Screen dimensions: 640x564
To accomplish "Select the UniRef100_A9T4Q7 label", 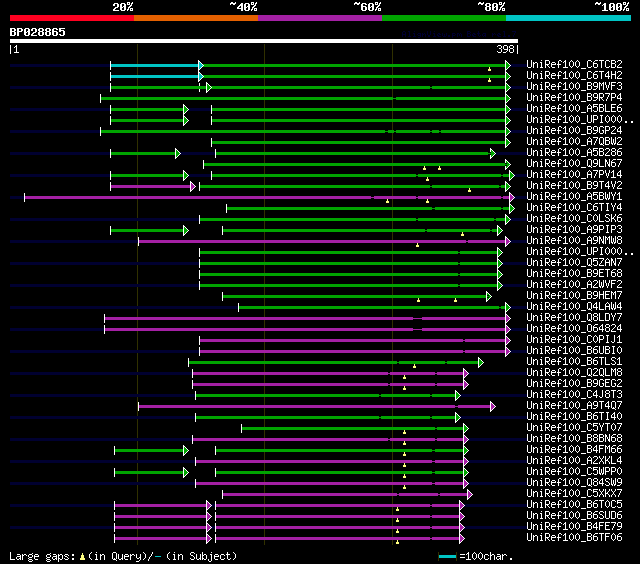I will pos(574,406).
